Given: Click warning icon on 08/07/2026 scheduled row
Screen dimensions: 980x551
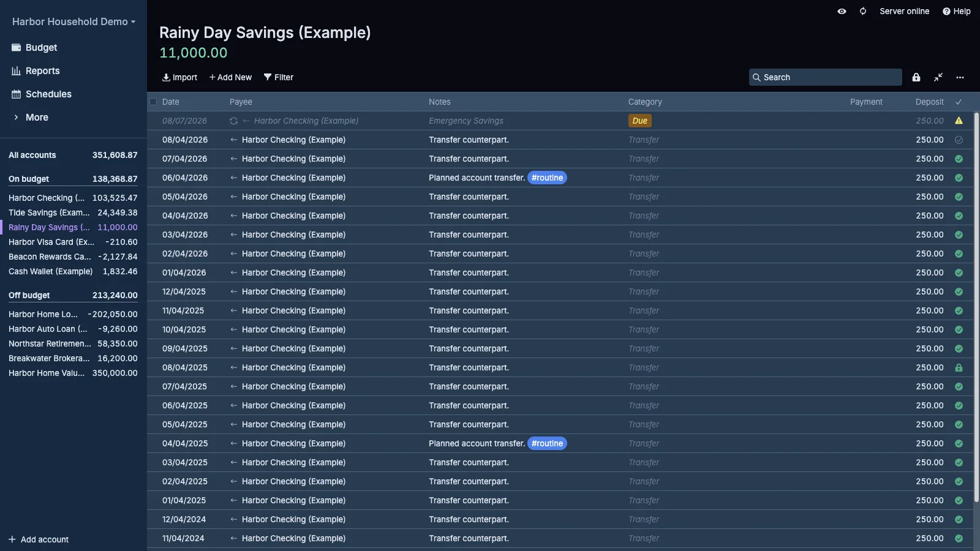Looking at the screenshot, I should pos(959,121).
